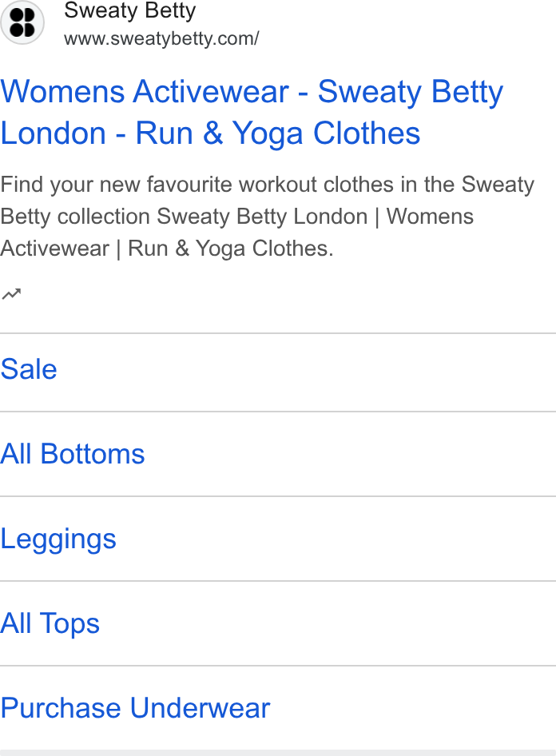Click the word 'Bottoms' in the sitelinks

click(x=93, y=454)
